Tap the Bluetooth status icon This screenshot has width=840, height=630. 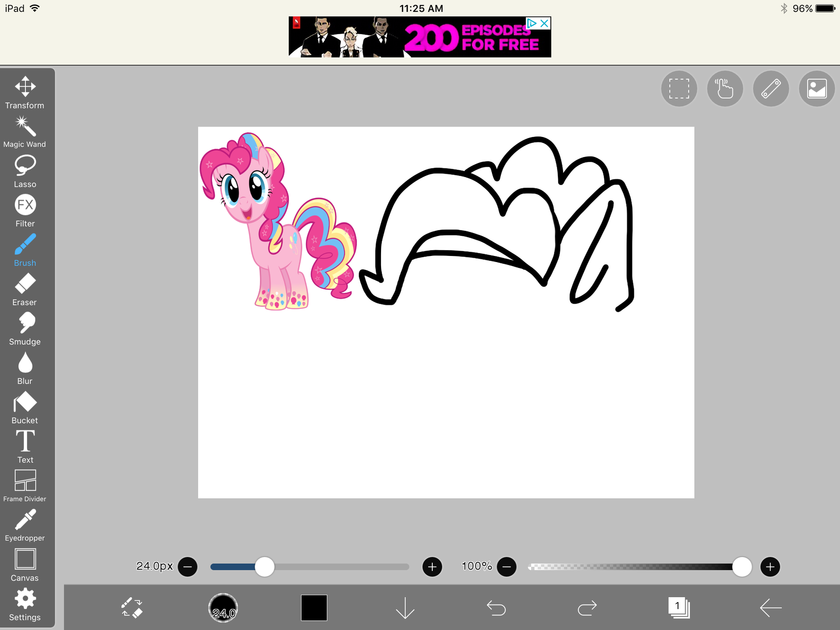(784, 8)
